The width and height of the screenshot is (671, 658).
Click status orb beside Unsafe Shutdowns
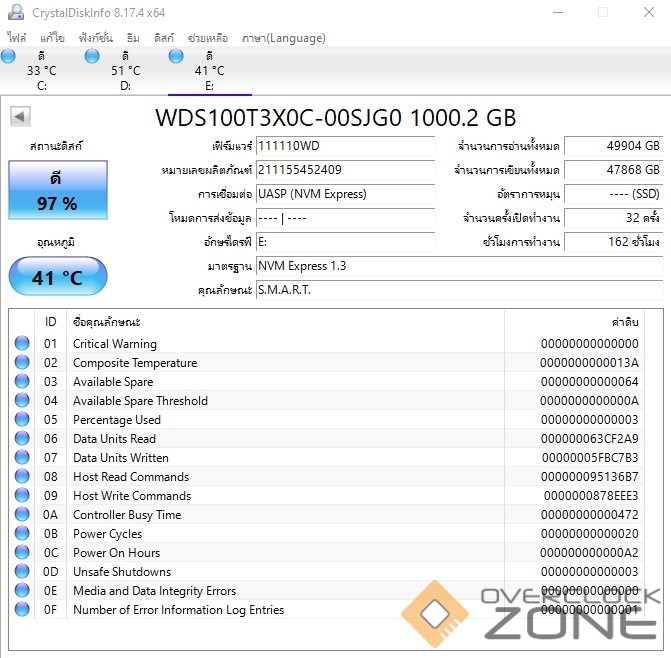(x=22, y=572)
